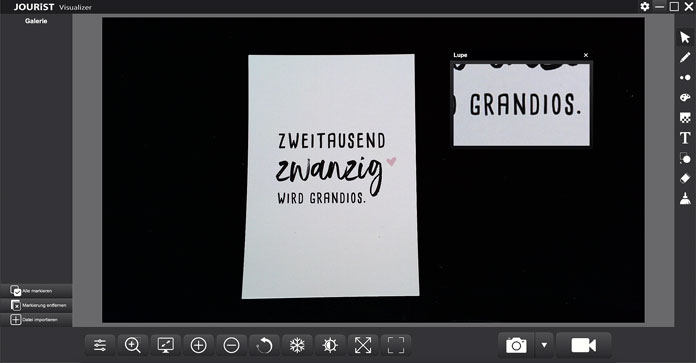Screen dimensions: 696x363
Task: Open the gear settings in the title bar
Action: point(645,6)
